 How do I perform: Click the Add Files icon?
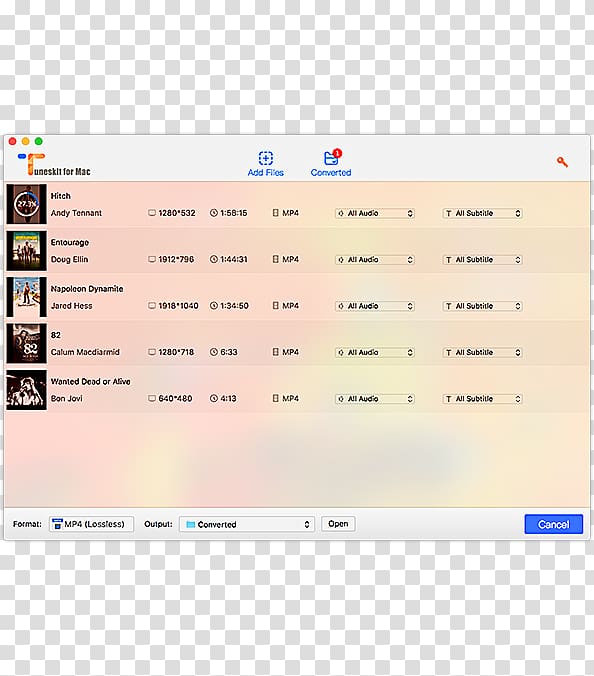pyautogui.click(x=266, y=158)
